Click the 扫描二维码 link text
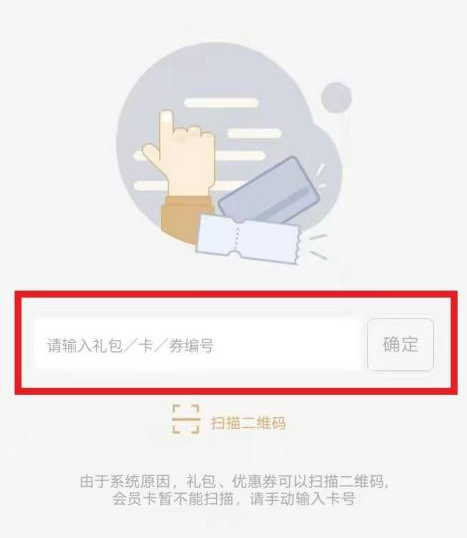Screen dimensions: 467x538 tap(248, 423)
